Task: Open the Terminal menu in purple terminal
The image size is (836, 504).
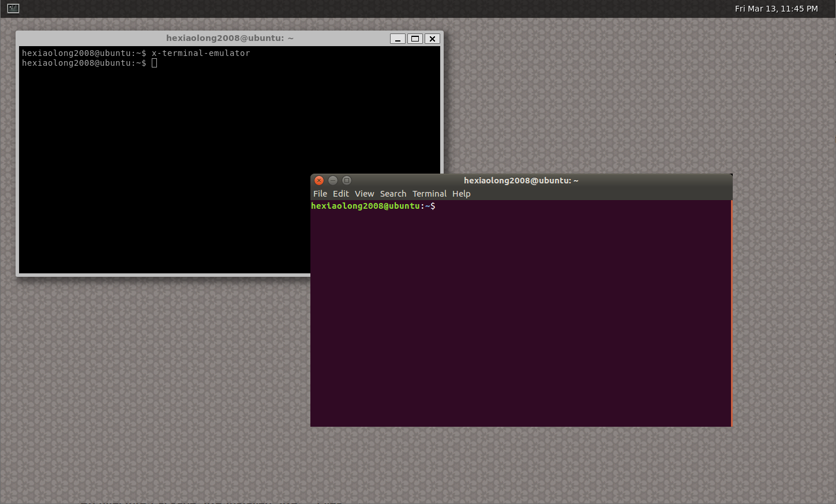Action: pos(429,194)
